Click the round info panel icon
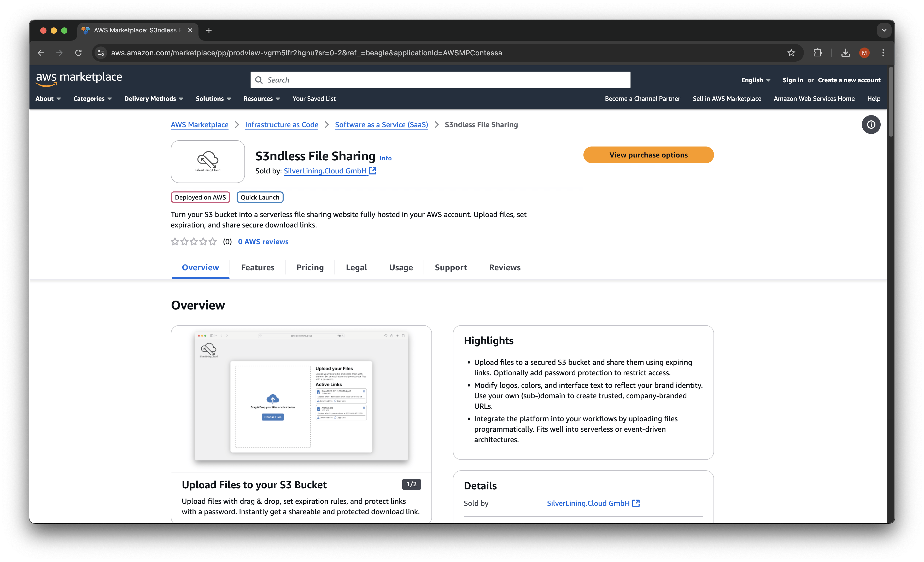Image resolution: width=924 pixels, height=562 pixels. pyautogui.click(x=871, y=125)
